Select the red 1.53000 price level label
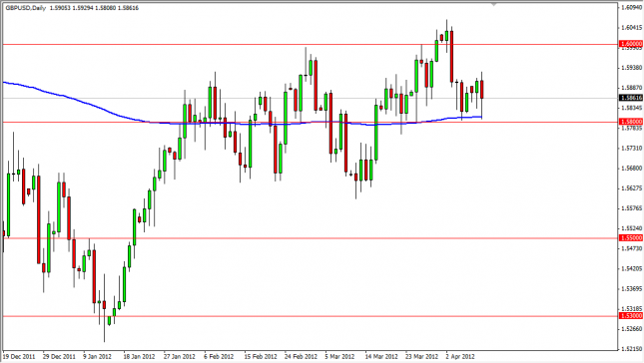Viewport: 644px width, 363px height. [631, 315]
